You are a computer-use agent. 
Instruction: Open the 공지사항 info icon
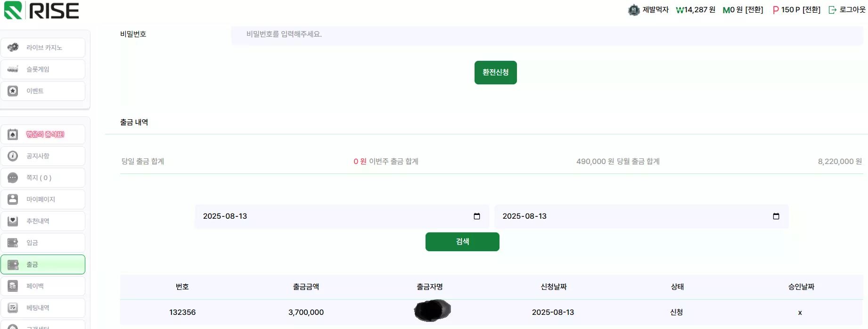tap(13, 156)
